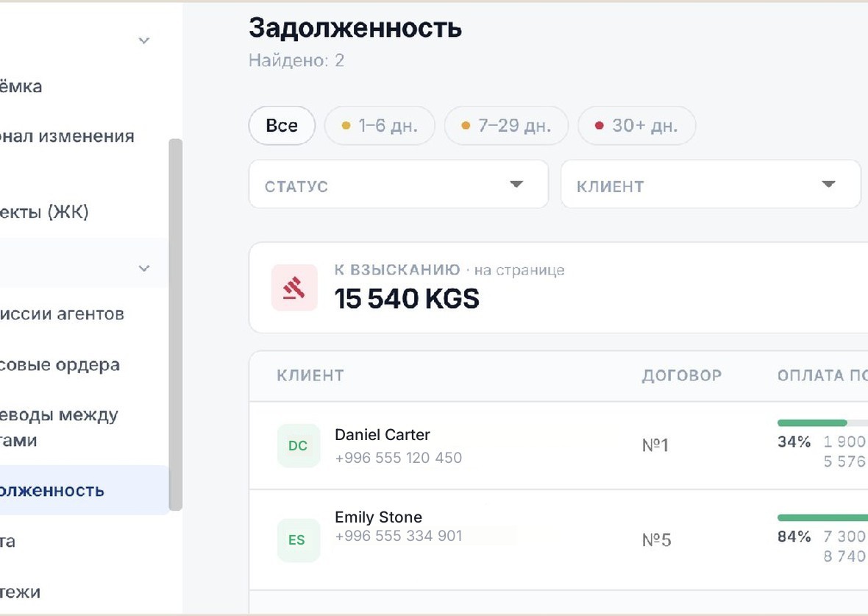Sort by ДОГОВОР column header
This screenshot has width=868, height=616.
pyautogui.click(x=682, y=375)
